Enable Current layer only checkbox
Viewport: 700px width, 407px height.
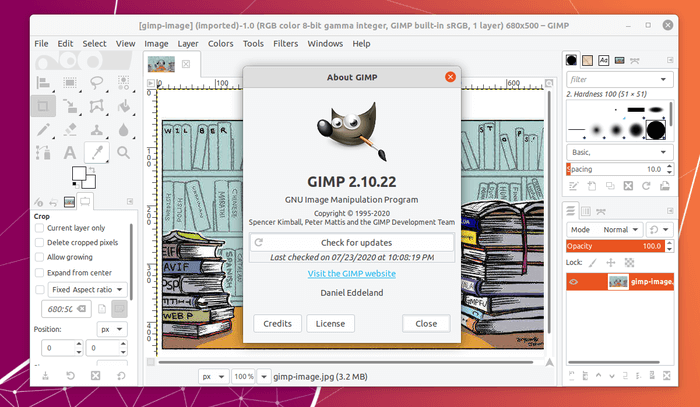pos(39,228)
